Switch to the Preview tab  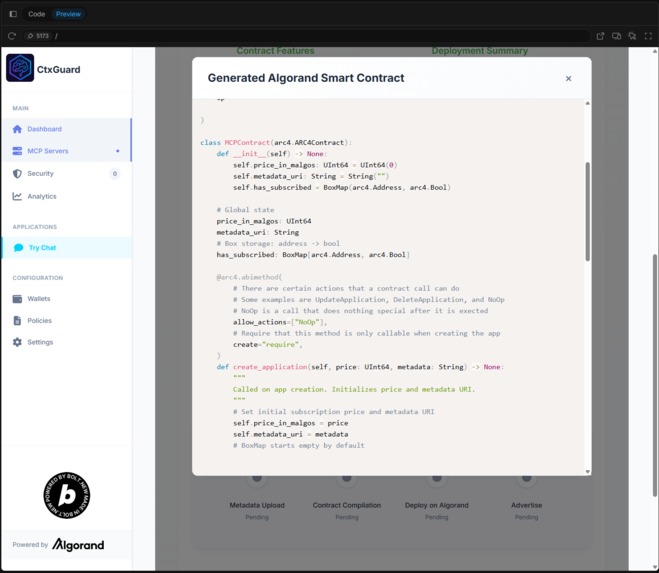point(68,14)
